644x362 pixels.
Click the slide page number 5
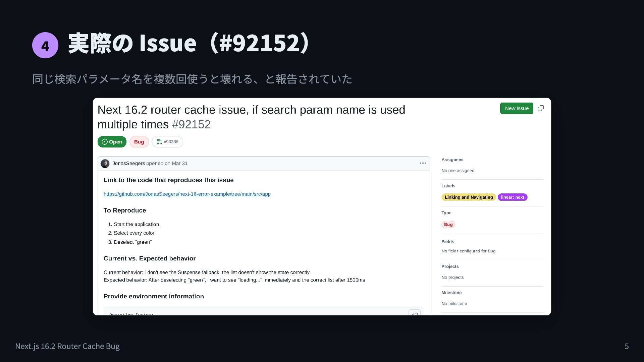coord(627,346)
